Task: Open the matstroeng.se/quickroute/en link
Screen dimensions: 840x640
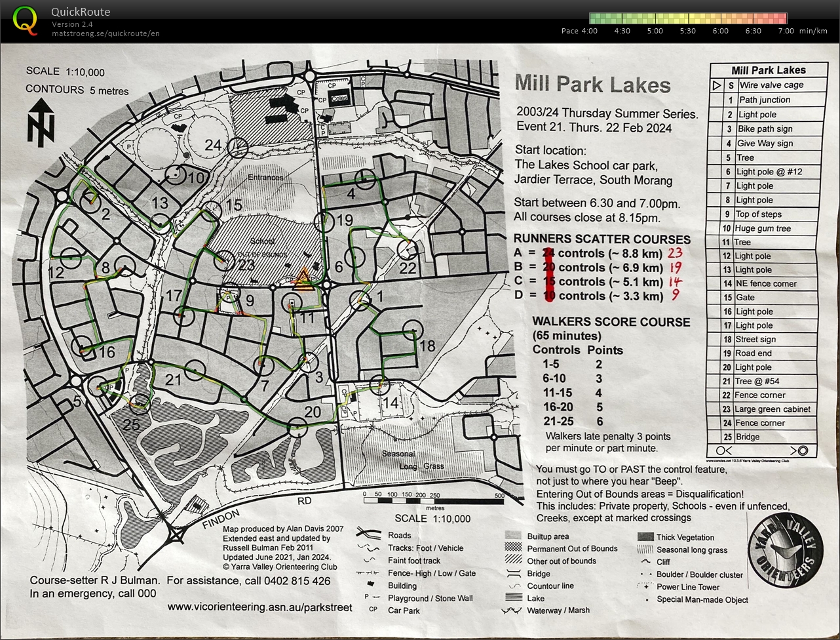Action: pyautogui.click(x=105, y=33)
